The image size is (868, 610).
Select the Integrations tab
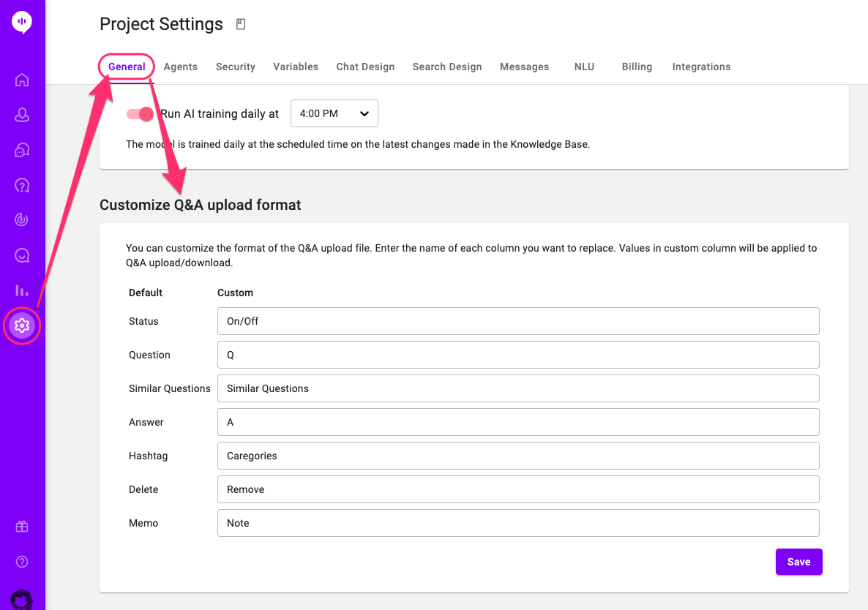701,67
